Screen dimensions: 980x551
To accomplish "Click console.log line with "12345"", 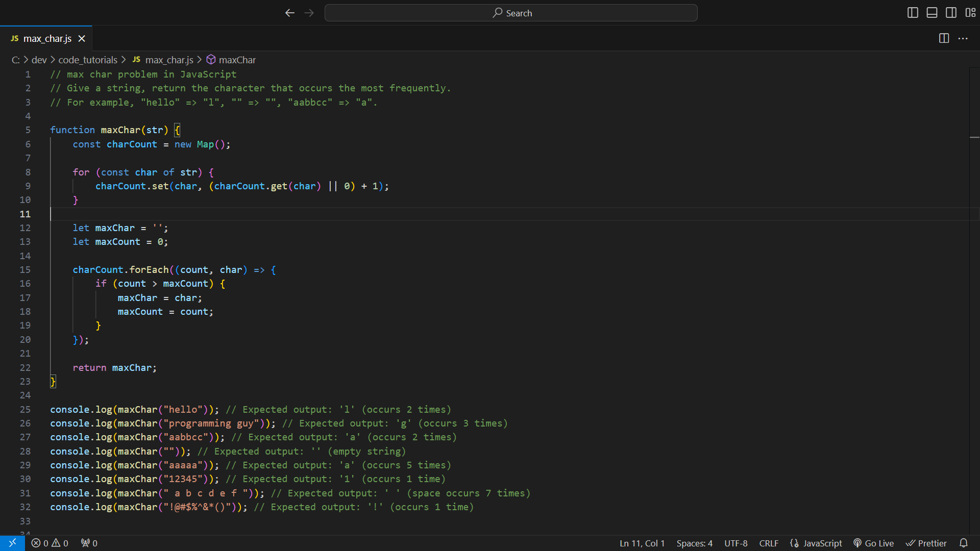I will (248, 479).
